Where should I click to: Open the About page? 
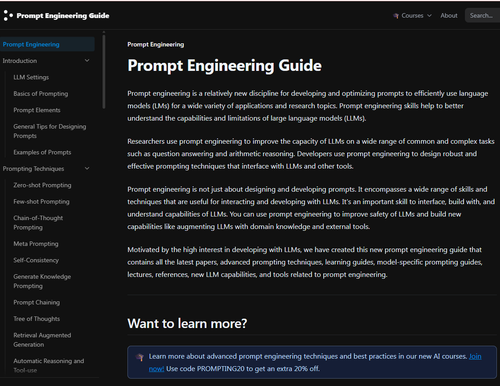(x=449, y=16)
